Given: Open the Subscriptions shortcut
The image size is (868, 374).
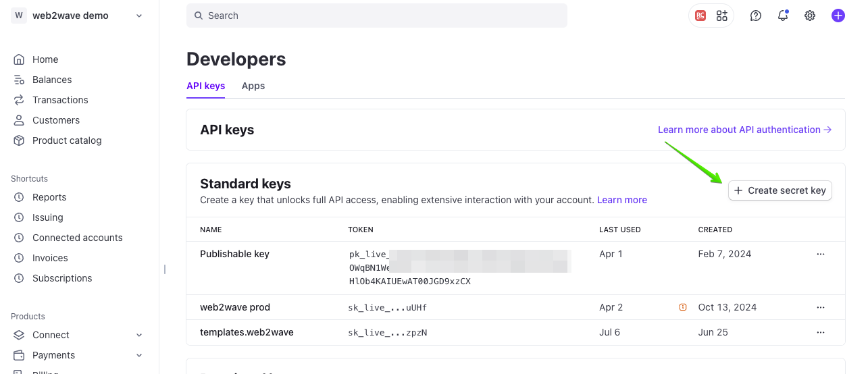Looking at the screenshot, I should (62, 278).
